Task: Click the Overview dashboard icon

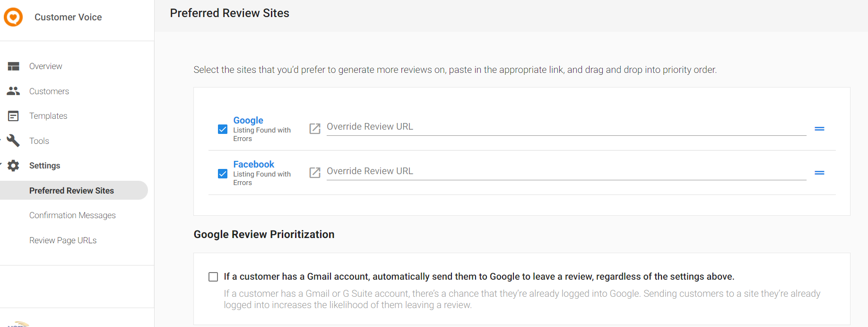Action: pyautogui.click(x=14, y=66)
